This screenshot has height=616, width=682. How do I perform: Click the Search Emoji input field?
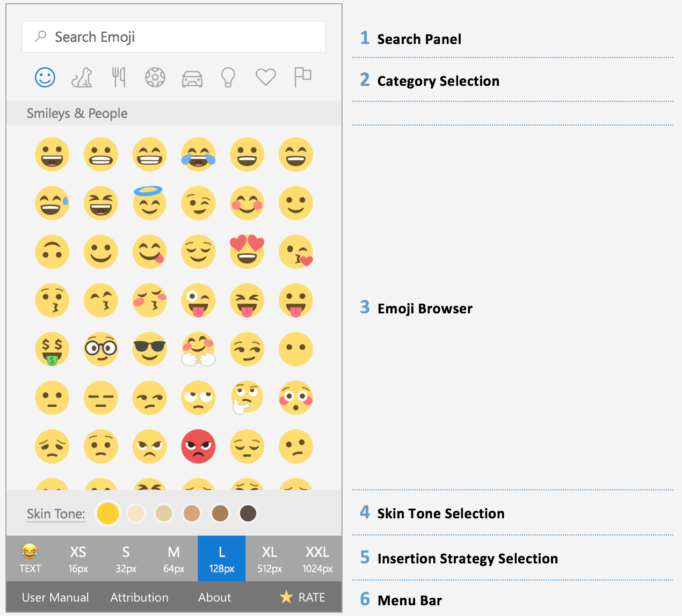[174, 37]
